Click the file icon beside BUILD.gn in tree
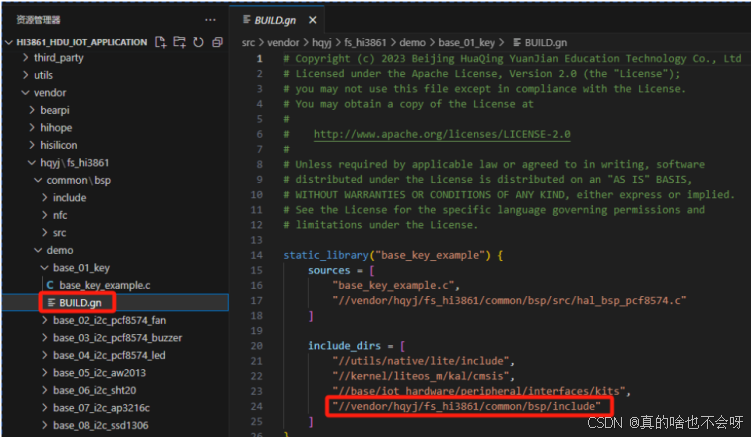 click(x=51, y=303)
